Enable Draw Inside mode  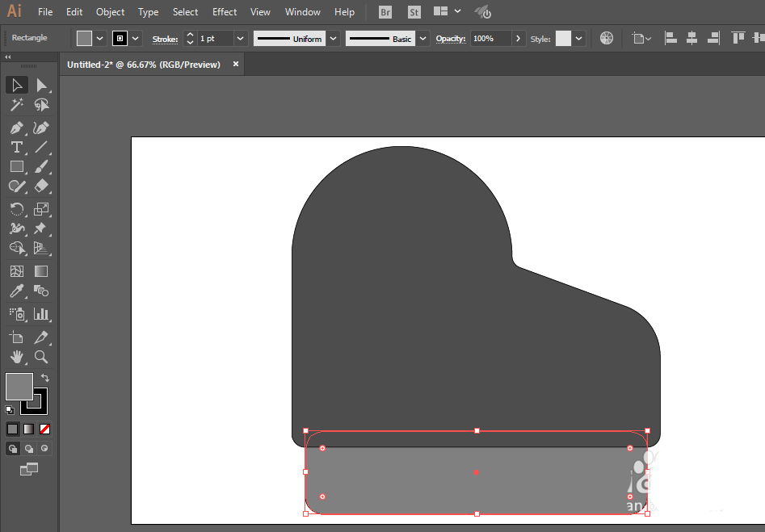click(x=44, y=449)
